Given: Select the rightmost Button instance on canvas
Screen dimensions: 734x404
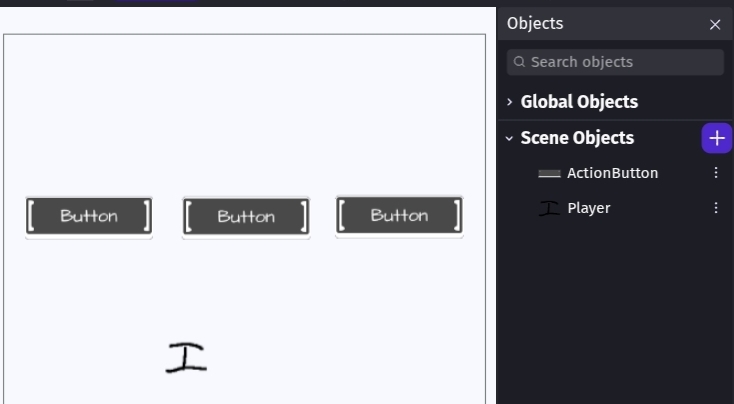Looking at the screenshot, I should [x=399, y=215].
